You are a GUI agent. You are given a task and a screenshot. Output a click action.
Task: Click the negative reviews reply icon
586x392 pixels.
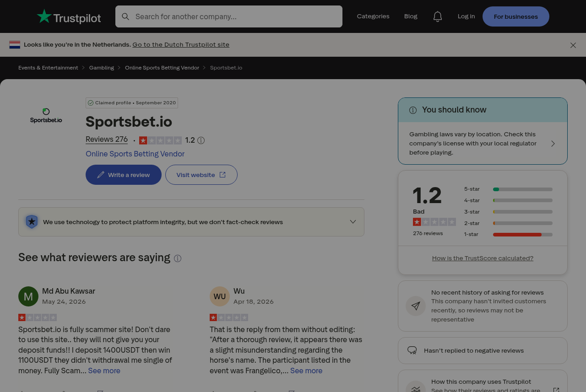412,351
